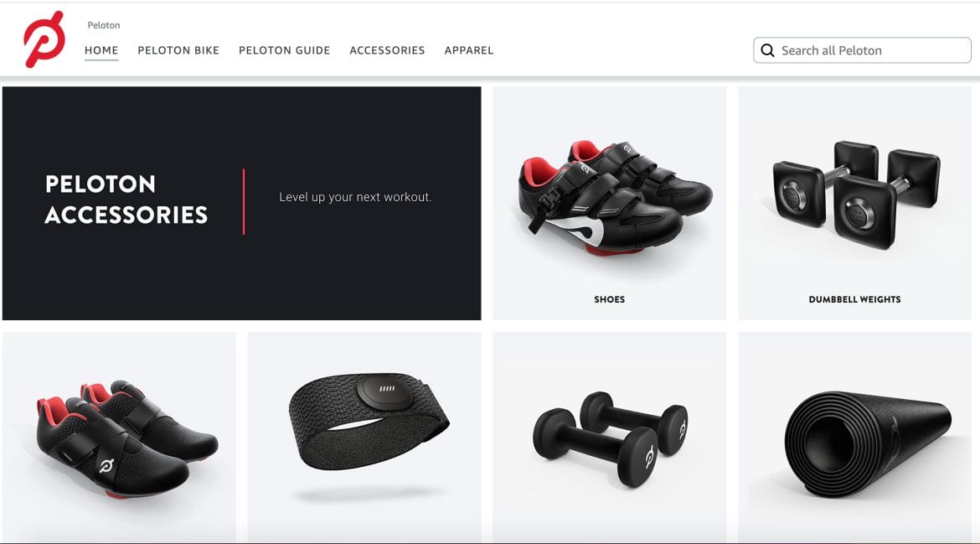This screenshot has width=980, height=544.
Task: Open the HOME tab
Action: (101, 50)
